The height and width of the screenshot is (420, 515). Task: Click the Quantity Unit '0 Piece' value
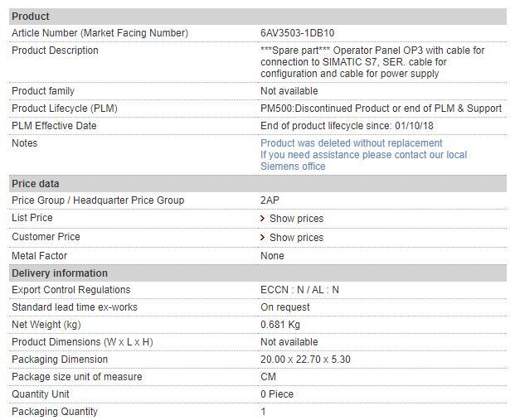coord(277,394)
